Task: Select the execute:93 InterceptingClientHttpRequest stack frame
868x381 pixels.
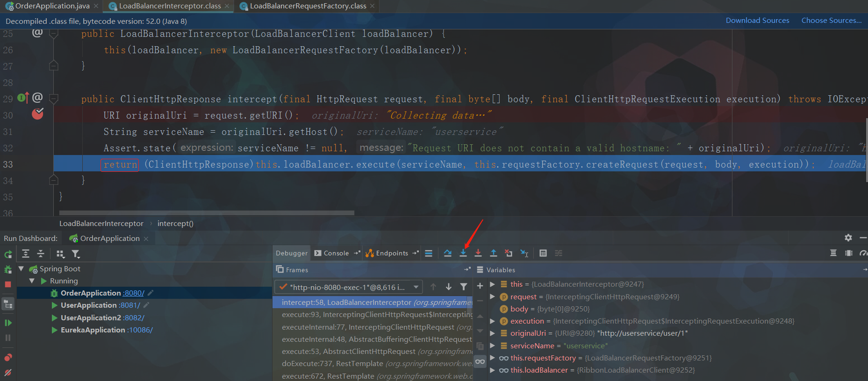Action: [373, 315]
